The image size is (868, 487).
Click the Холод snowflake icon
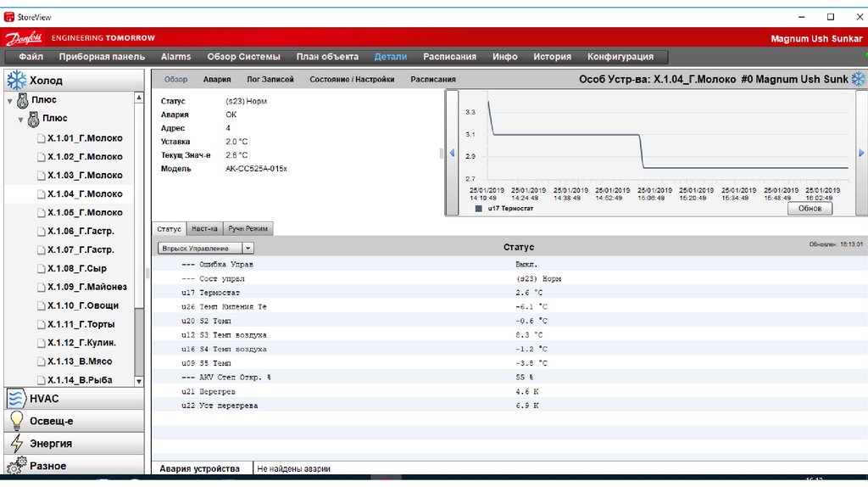point(15,81)
